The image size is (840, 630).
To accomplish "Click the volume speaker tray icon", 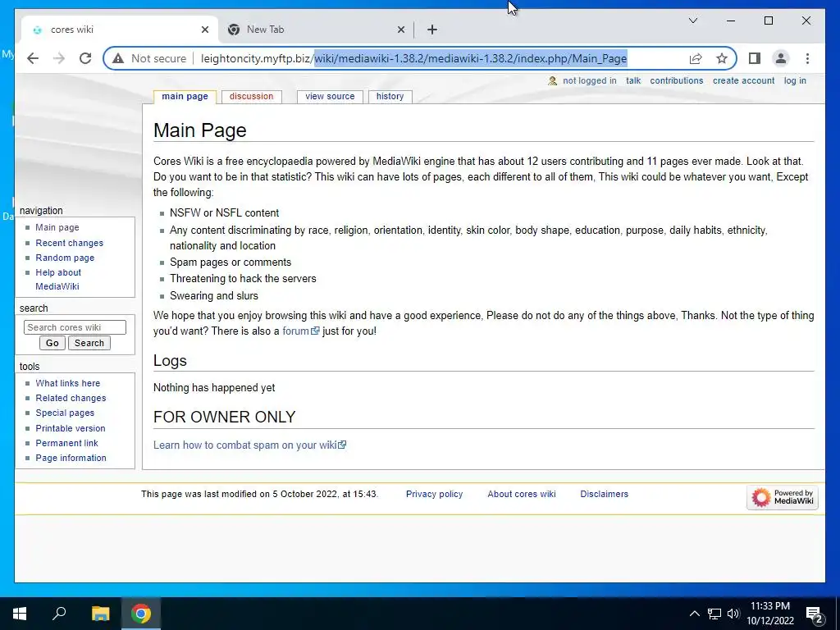I will [733, 614].
